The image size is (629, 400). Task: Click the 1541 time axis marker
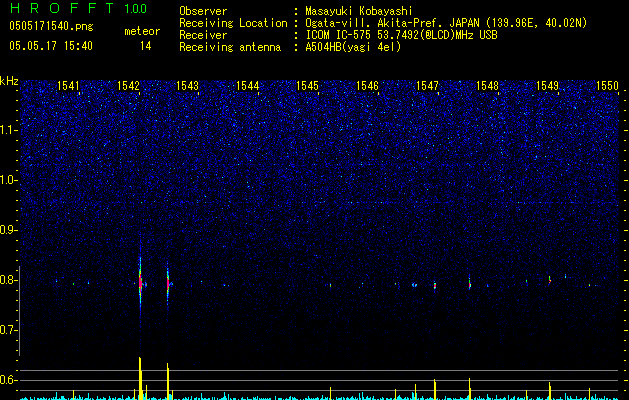coord(68,86)
